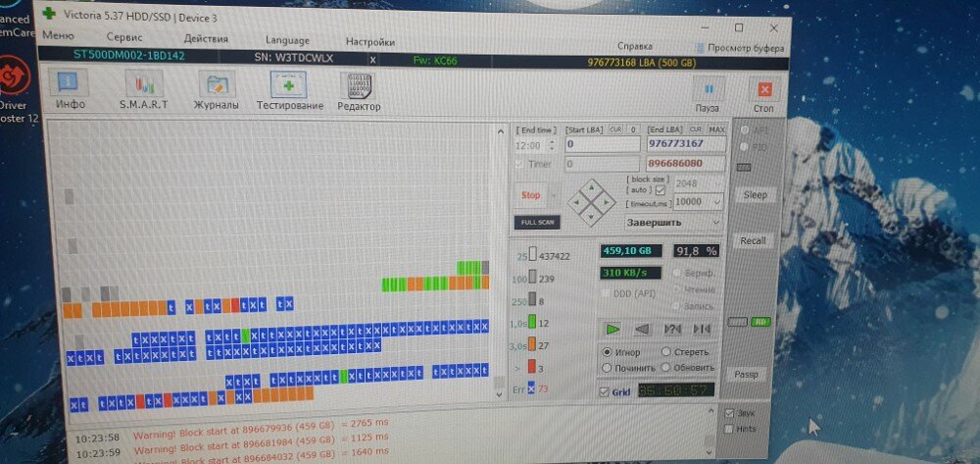
Task: Click the jump-to-end scan mode button
Action: pos(702,329)
